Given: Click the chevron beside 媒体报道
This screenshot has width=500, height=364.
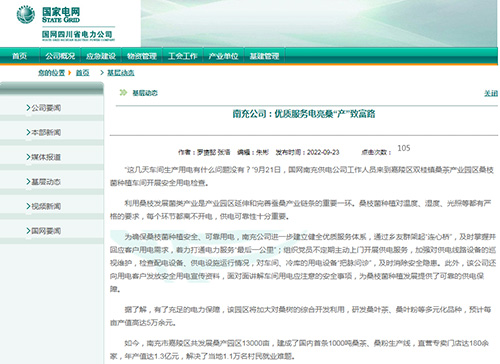Looking at the screenshot, I should coord(28,157).
